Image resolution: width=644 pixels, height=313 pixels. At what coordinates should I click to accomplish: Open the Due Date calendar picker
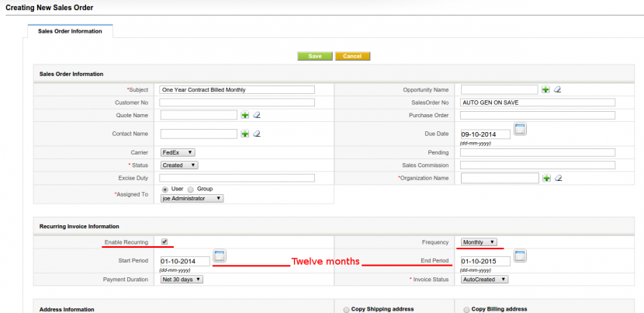[x=521, y=129]
